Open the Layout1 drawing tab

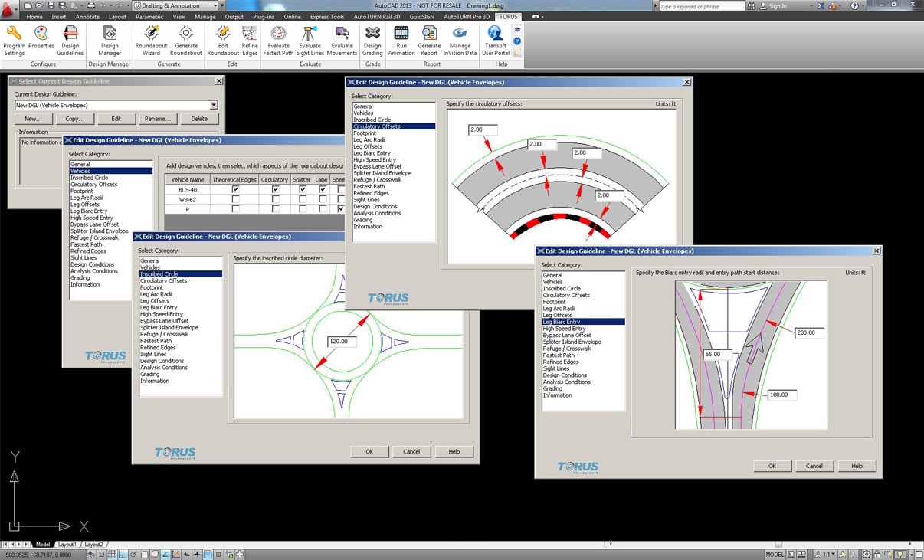[x=67, y=544]
